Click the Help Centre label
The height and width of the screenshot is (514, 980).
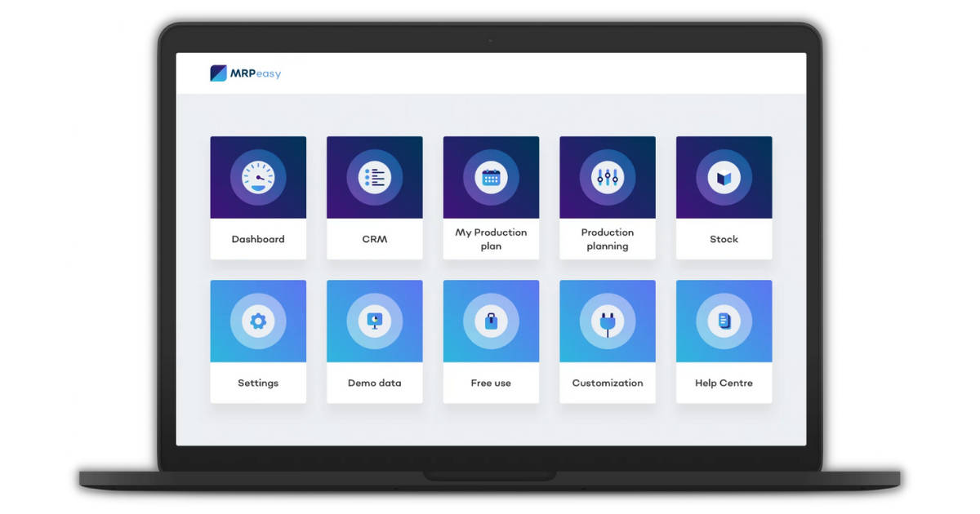click(x=724, y=383)
